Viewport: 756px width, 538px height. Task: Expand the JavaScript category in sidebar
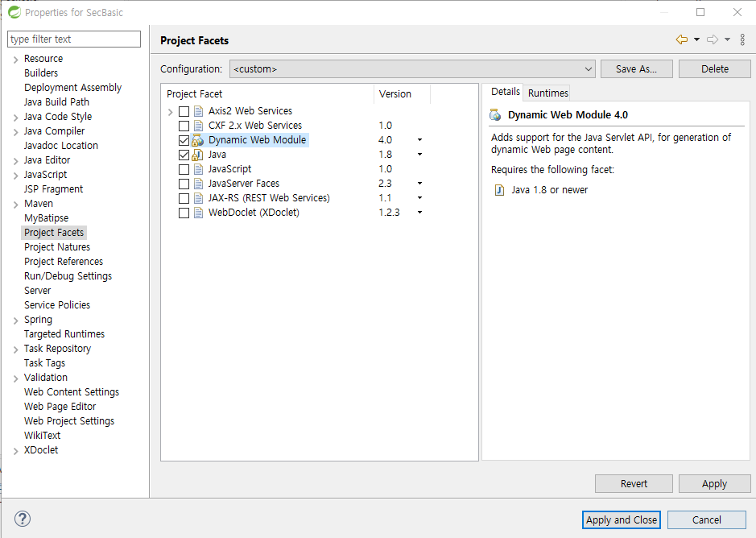point(15,175)
